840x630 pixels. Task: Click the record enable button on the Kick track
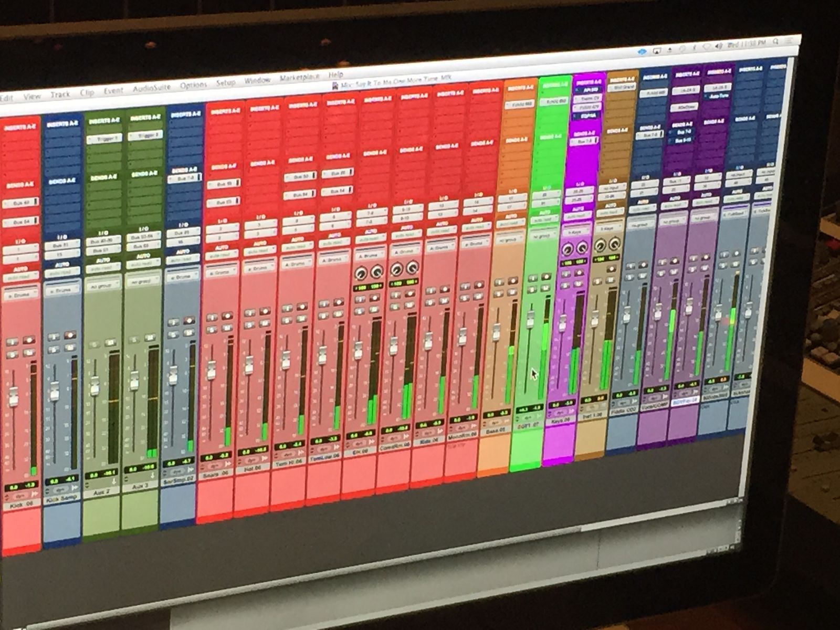point(29,340)
